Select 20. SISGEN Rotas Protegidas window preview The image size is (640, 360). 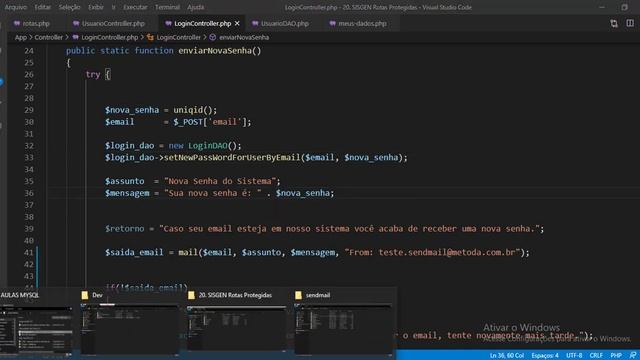236,322
